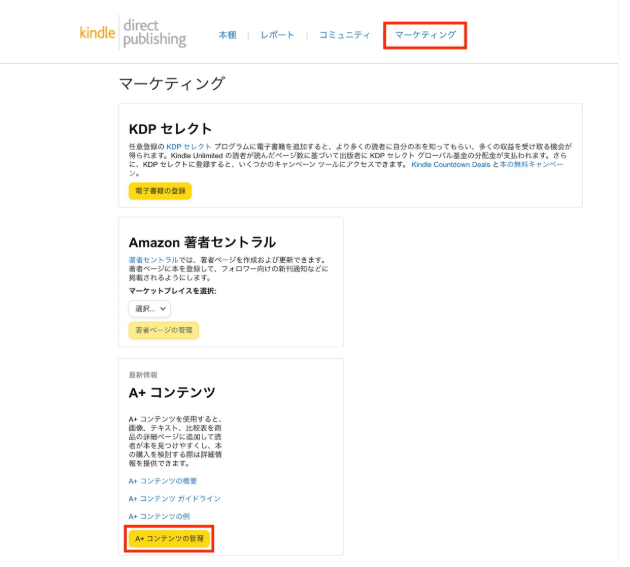The height and width of the screenshot is (567, 630).
Task: Click the 電子書籍の登録 button
Action: coord(160,191)
